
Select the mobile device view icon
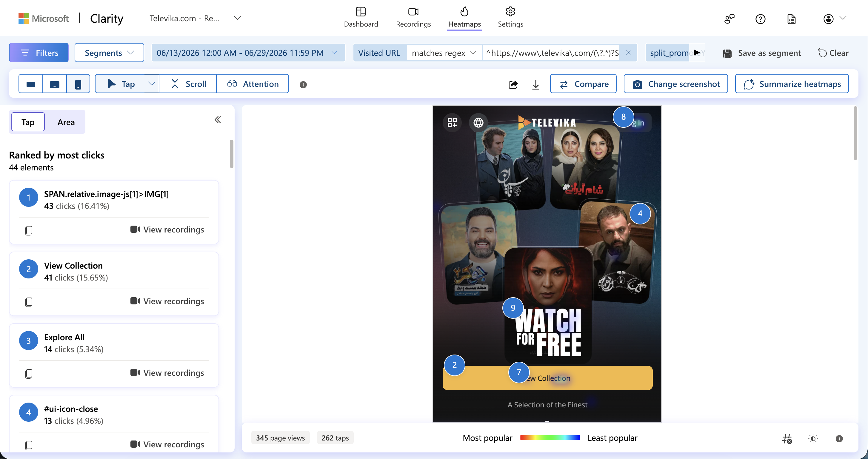[x=78, y=84]
